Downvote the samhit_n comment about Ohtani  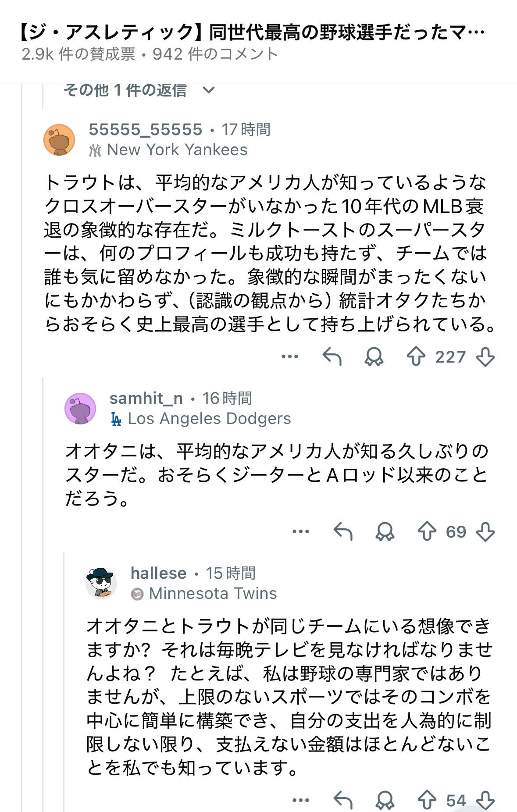[485, 532]
